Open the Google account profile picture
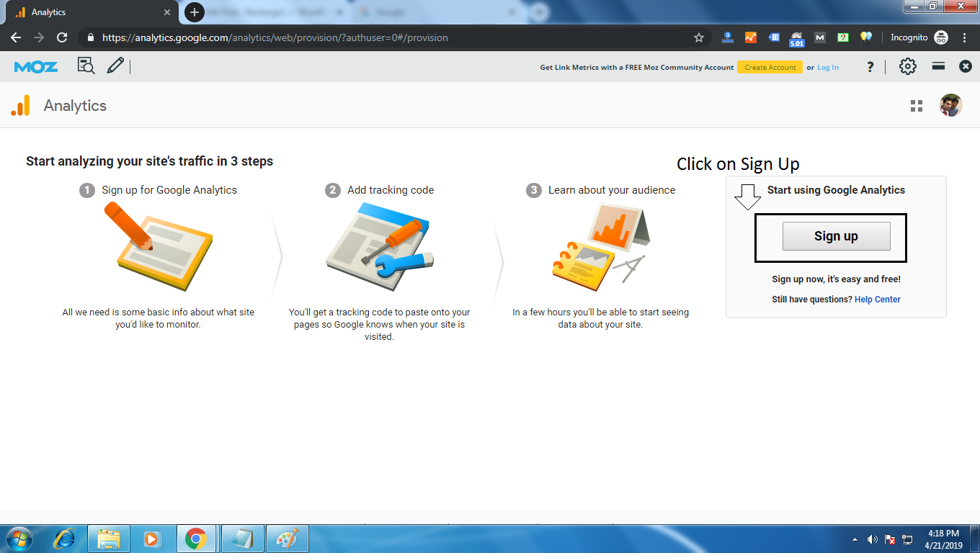The height and width of the screenshot is (553, 980). 951,106
